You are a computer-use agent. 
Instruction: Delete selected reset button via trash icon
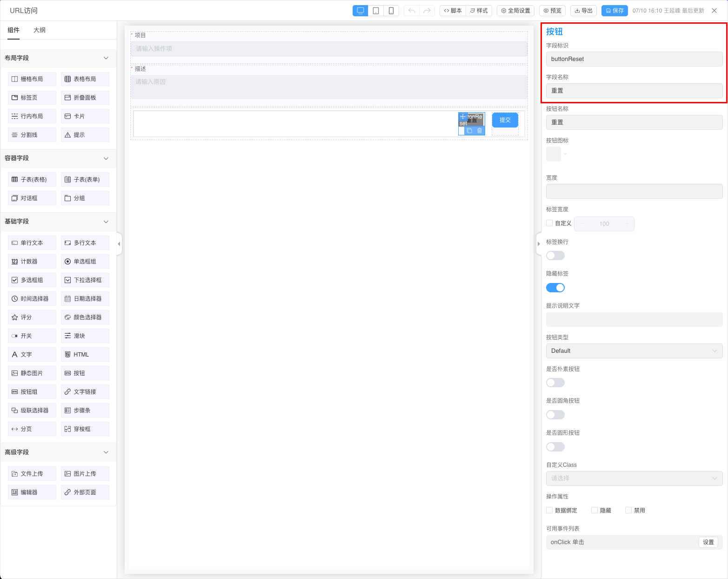click(x=480, y=131)
